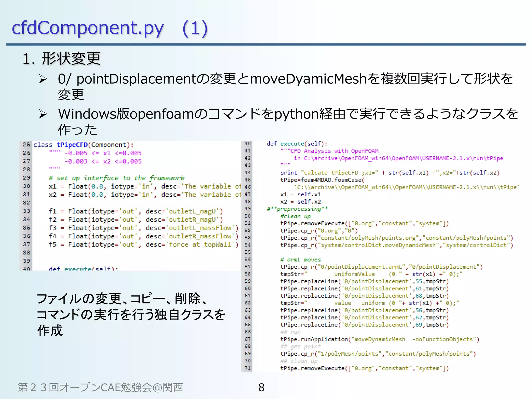Screen dimensions: 532x399
Task: Click the path line 'in C:\archive\OpenFOAM_win64'
Action: tap(398, 158)
